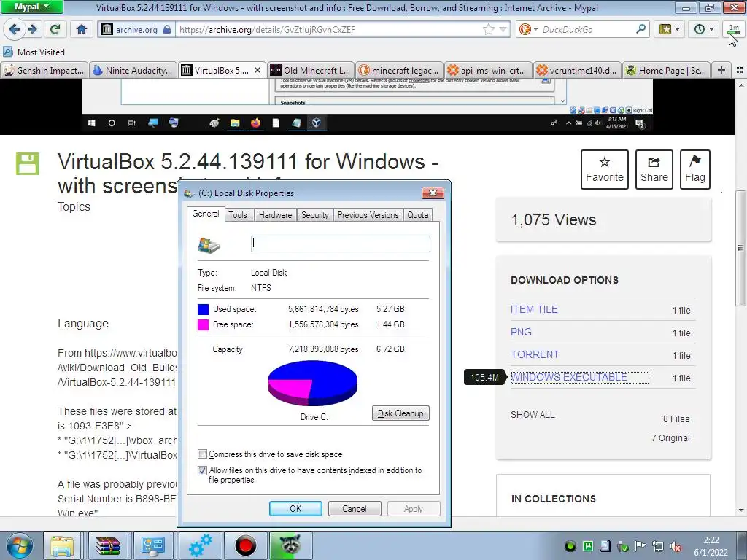This screenshot has height=560, width=747.
Task: Open the Quota tab
Action: coord(418,215)
